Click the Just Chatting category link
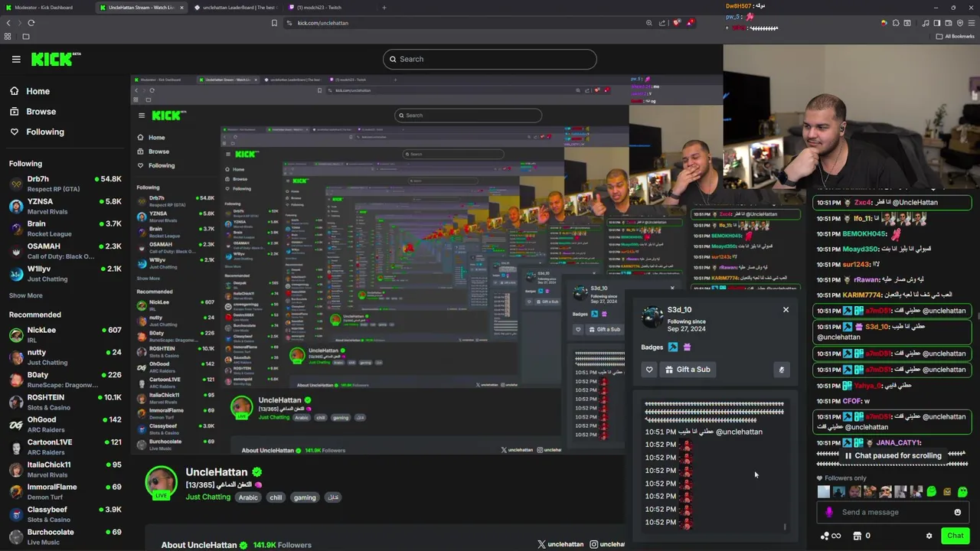This screenshot has height=551, width=980. [x=207, y=497]
